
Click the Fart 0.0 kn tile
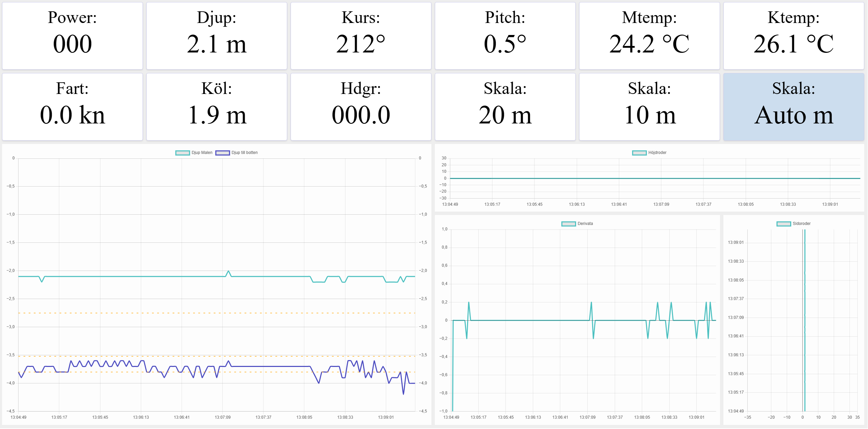[72, 107]
